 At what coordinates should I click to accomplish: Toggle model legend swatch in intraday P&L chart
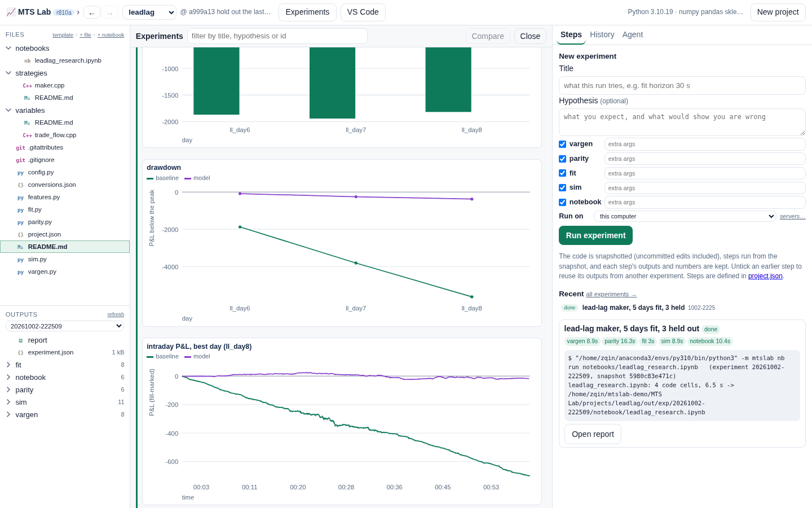[x=188, y=357]
